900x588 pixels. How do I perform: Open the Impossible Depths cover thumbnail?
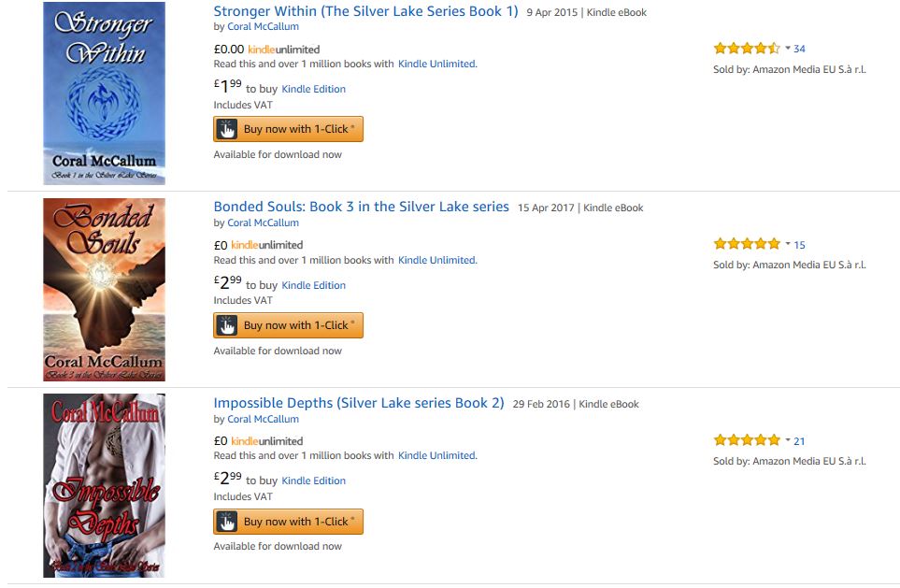104,485
